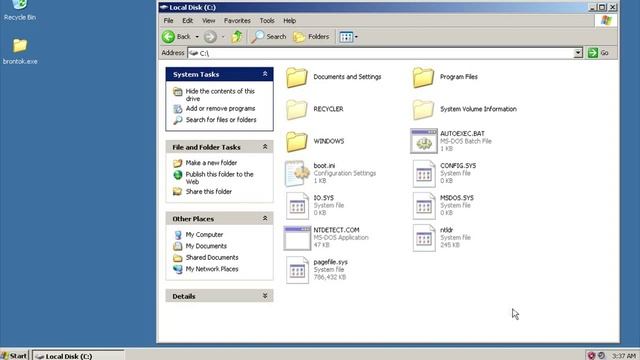Select the boot.ini file icon
The width and height of the screenshot is (640, 360).
(x=297, y=173)
